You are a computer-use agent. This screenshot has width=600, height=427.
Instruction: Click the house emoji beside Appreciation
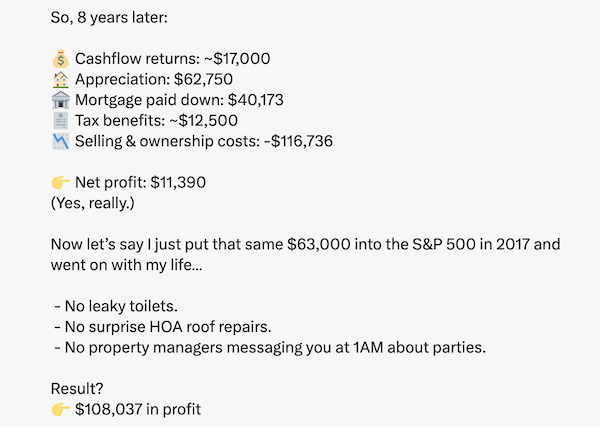60,80
